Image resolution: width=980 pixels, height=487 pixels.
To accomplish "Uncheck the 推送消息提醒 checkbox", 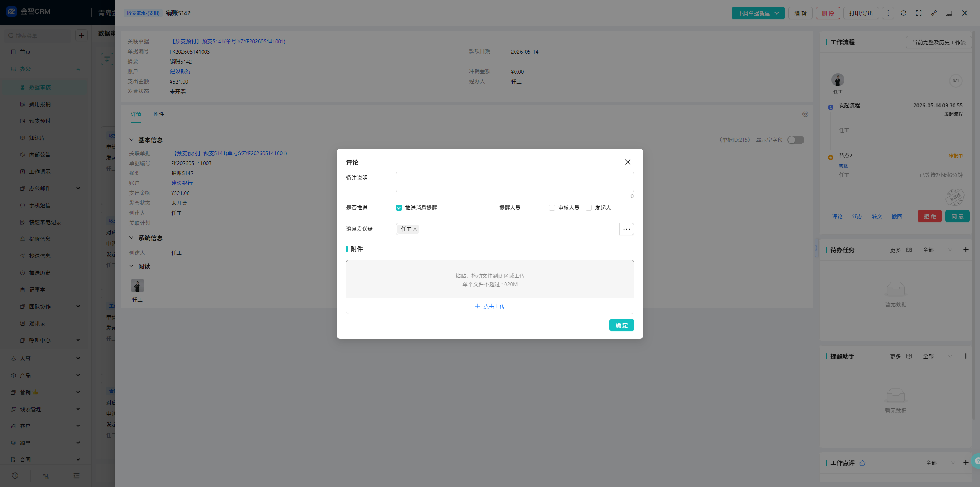I will pos(399,208).
